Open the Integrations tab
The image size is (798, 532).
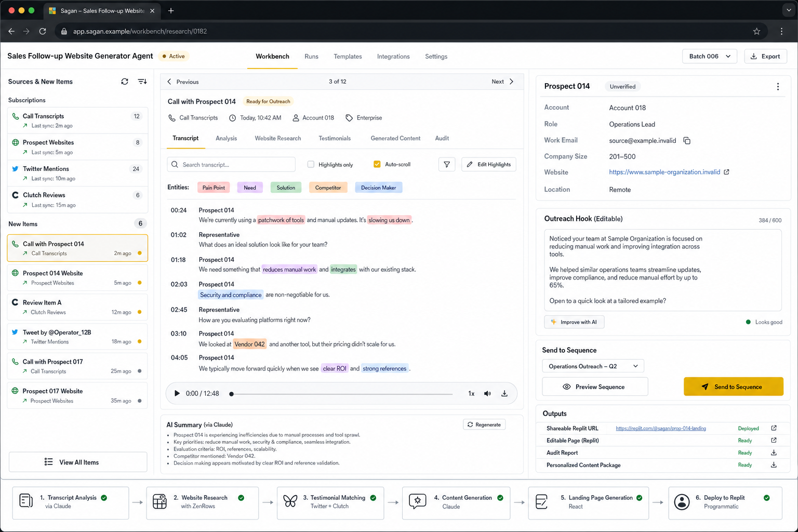click(393, 56)
